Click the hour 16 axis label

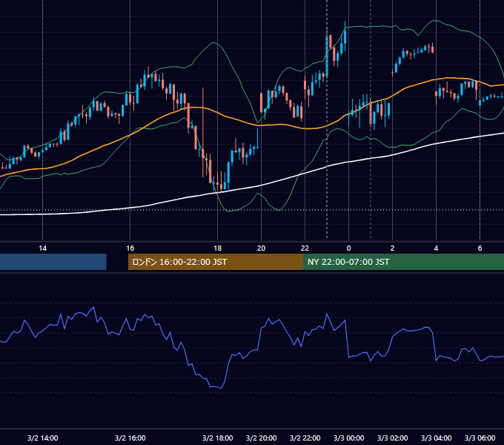pyautogui.click(x=130, y=248)
